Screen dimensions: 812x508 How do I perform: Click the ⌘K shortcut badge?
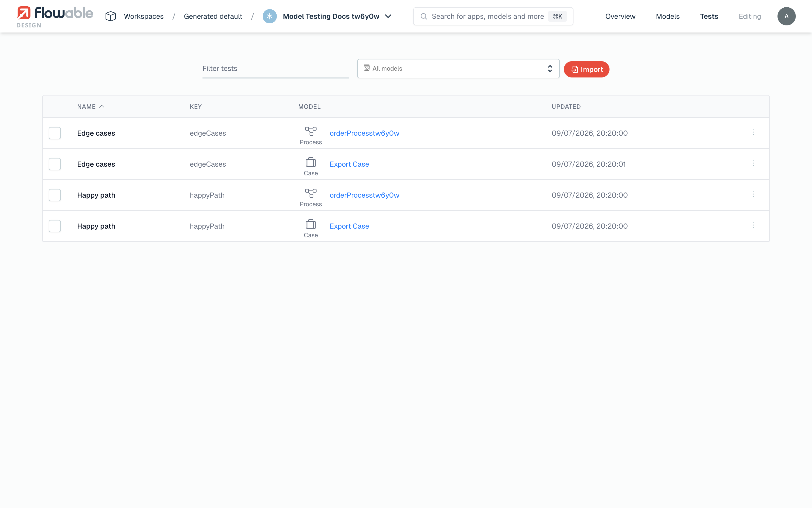click(557, 16)
